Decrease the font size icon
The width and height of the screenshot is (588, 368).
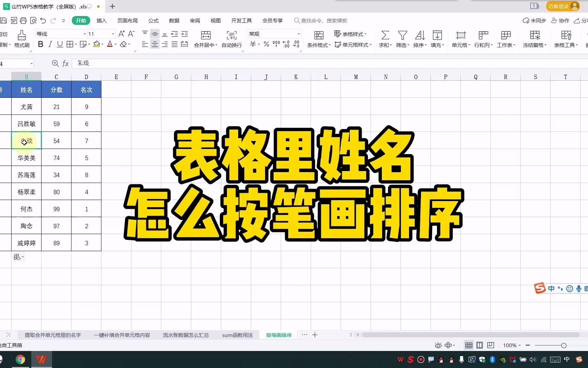point(131,34)
